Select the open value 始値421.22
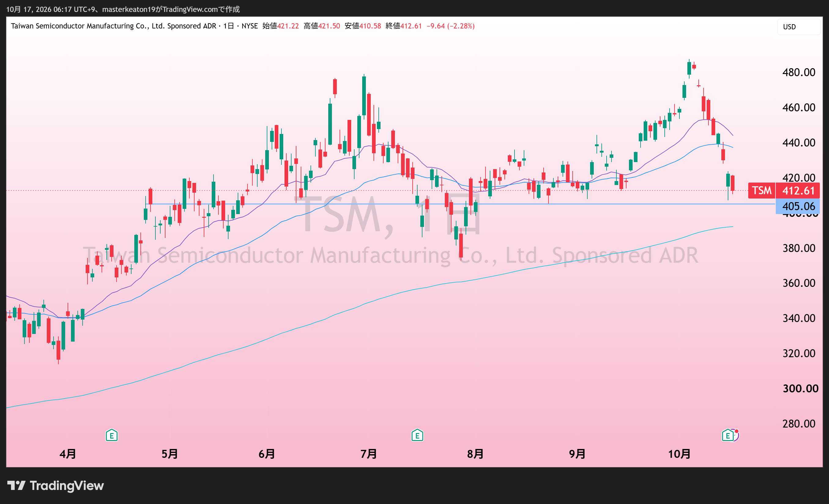The width and height of the screenshot is (829, 504). pos(281,26)
